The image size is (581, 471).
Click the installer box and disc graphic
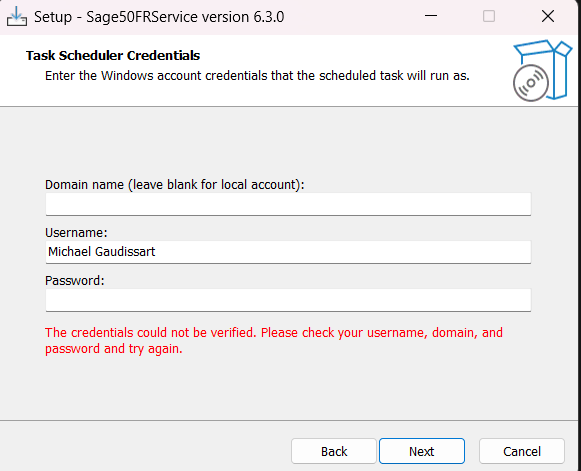[x=542, y=70]
